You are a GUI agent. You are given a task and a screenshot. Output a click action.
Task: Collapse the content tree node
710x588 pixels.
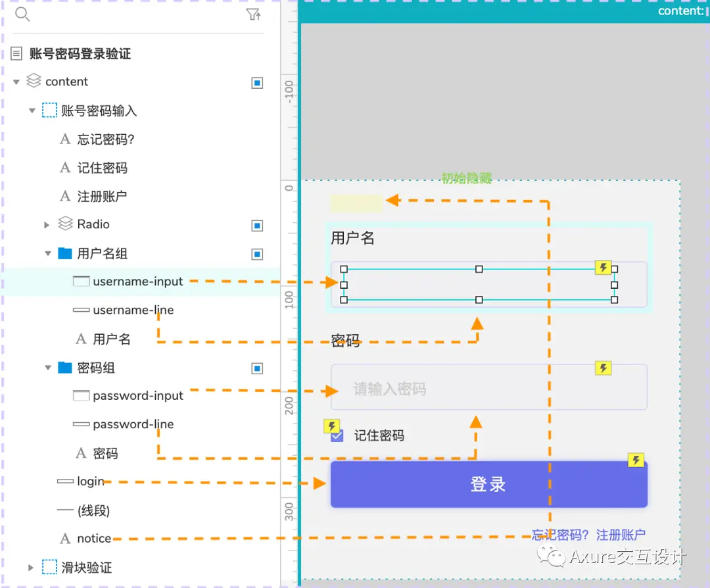pyautogui.click(x=15, y=81)
